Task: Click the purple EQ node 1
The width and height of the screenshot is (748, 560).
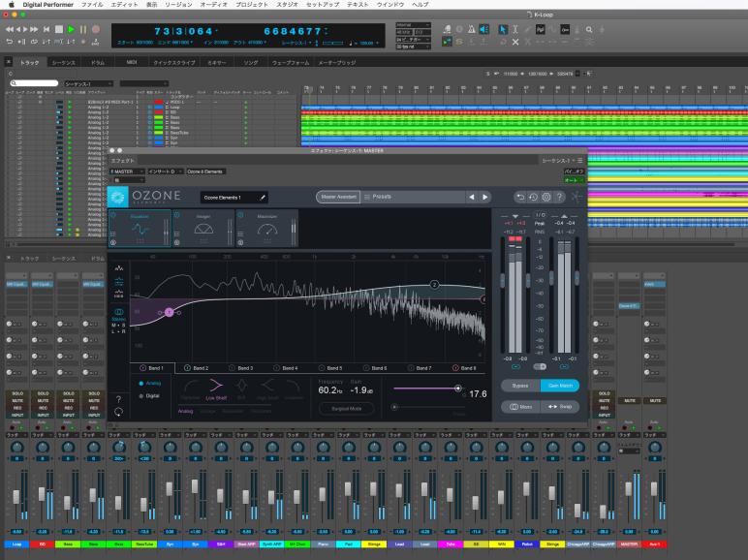Action: pyautogui.click(x=169, y=312)
